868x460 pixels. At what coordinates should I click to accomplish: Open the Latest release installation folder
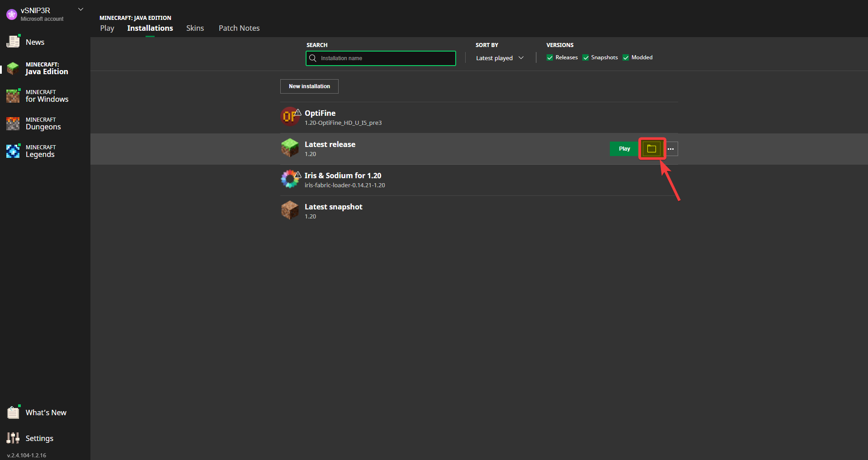[x=651, y=149]
